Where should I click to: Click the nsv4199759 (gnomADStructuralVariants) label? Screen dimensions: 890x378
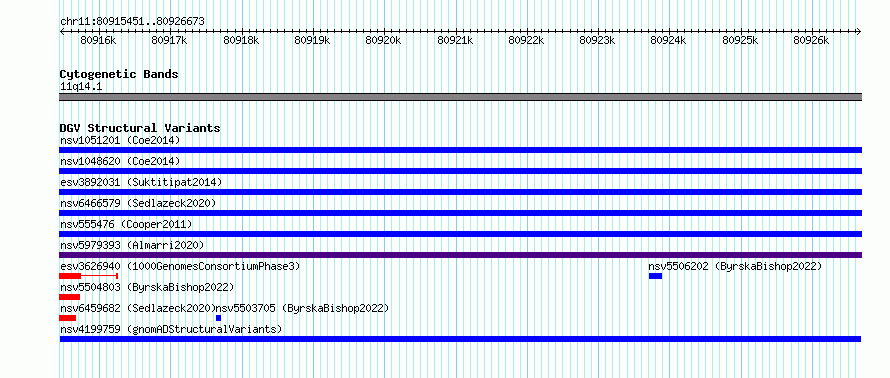click(171, 329)
